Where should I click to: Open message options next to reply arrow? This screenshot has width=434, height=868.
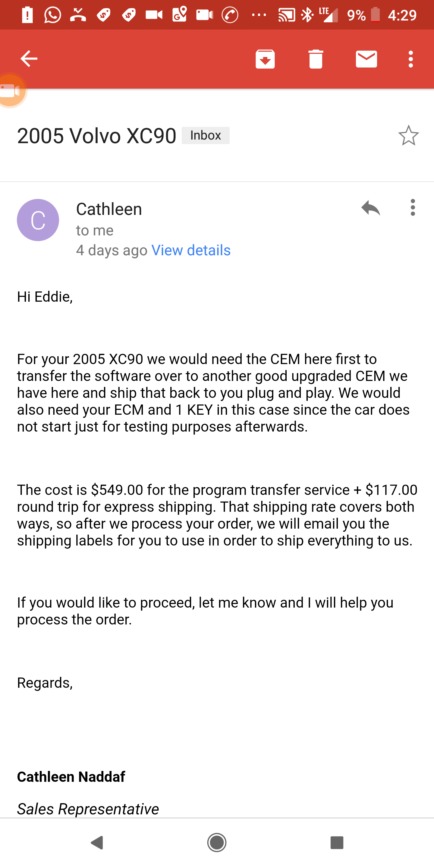coord(413,208)
